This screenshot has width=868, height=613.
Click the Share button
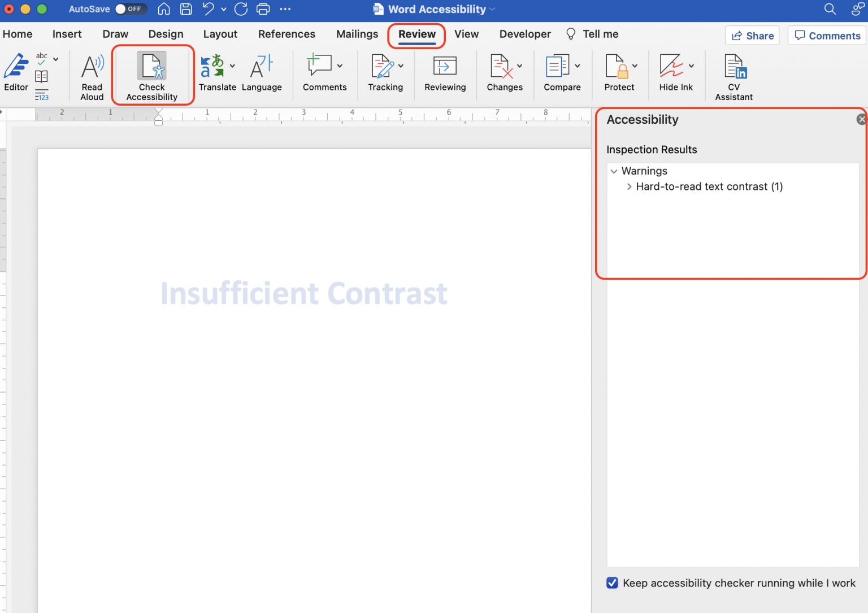[752, 35]
